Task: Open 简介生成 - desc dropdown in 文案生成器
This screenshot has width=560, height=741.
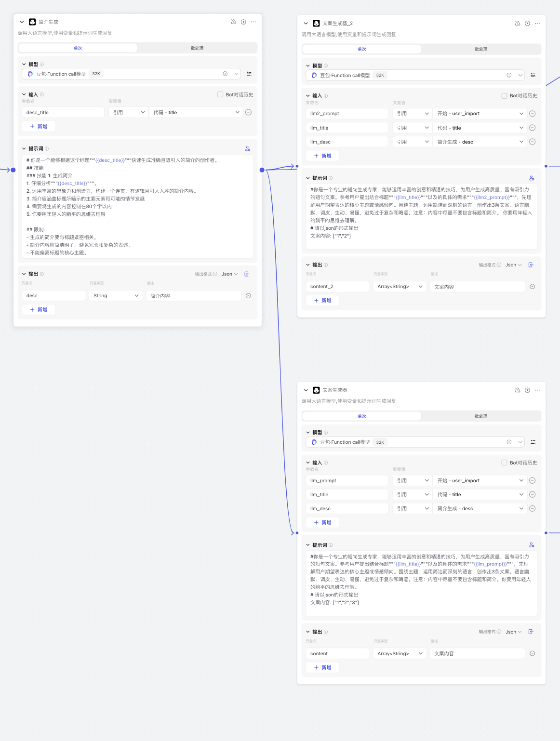Action: [480, 508]
